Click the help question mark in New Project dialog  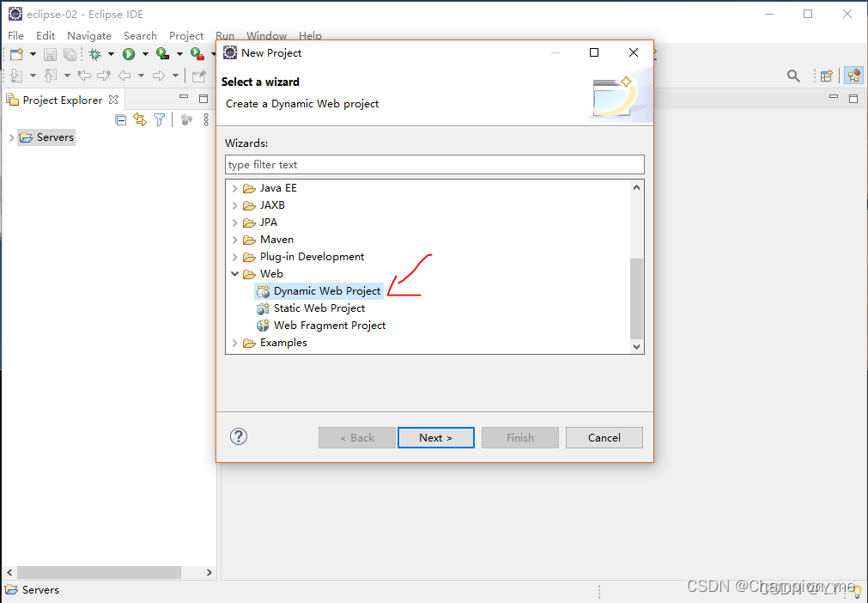239,437
